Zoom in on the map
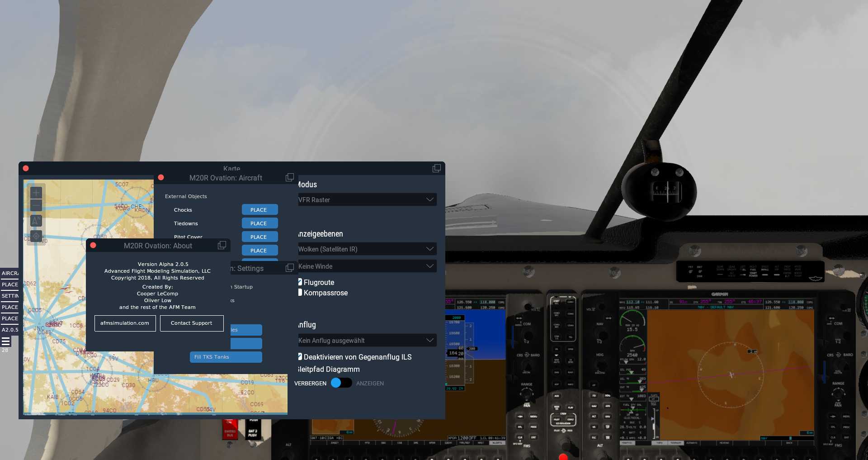868x460 pixels. [36, 193]
